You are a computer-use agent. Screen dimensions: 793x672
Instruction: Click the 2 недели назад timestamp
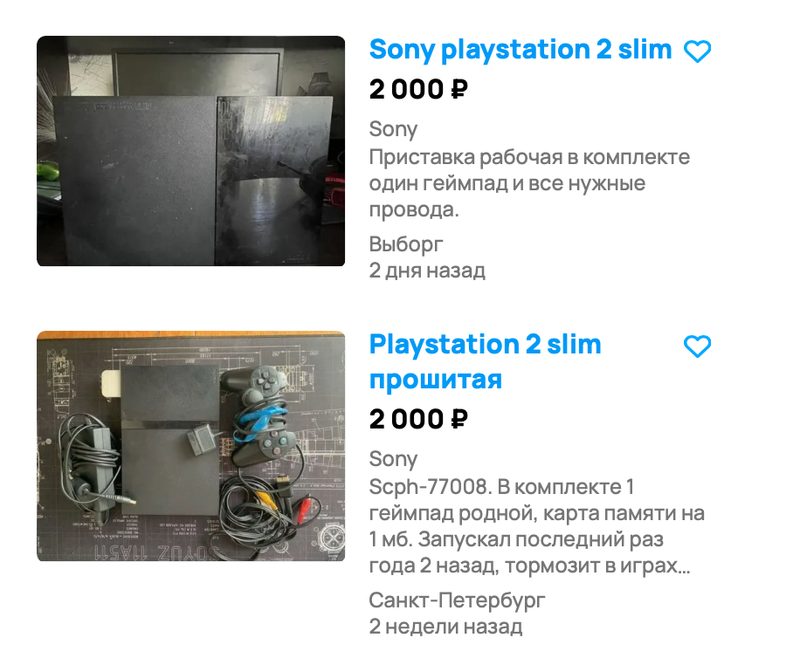tap(445, 627)
